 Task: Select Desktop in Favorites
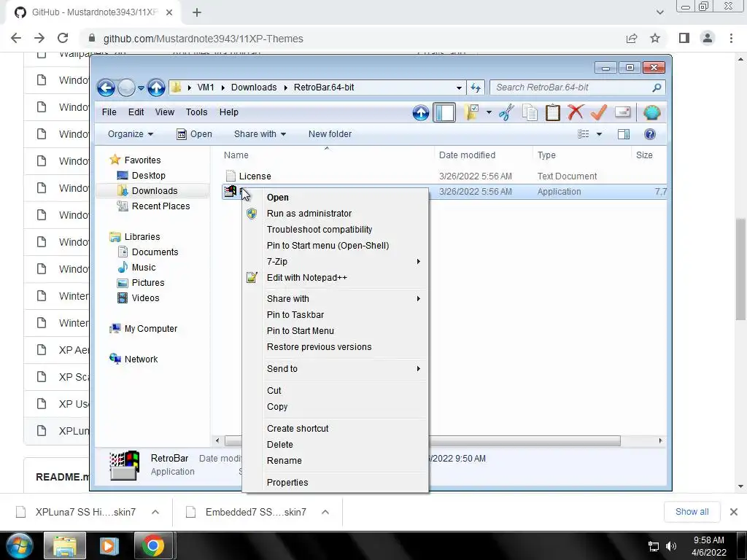pyautogui.click(x=149, y=175)
